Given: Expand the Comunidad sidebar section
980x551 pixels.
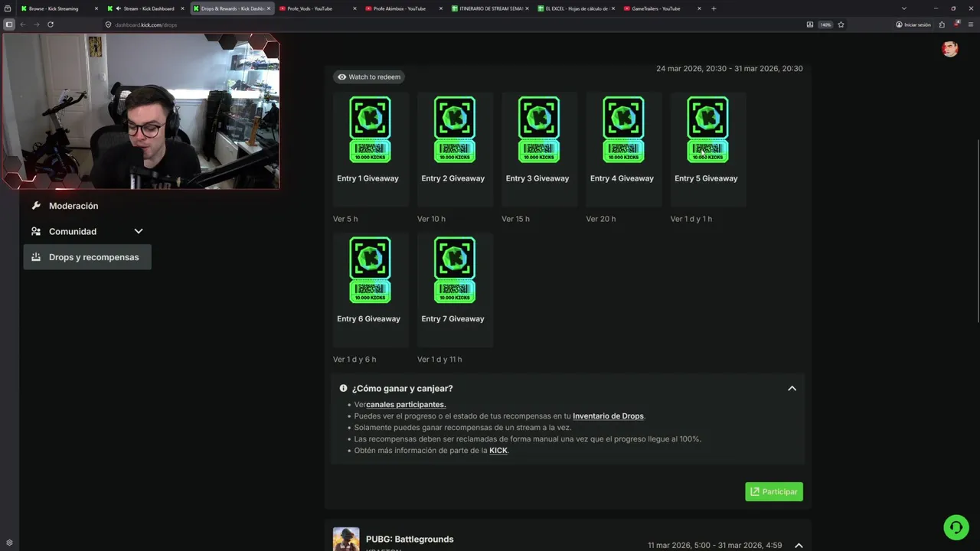Looking at the screenshot, I should tap(139, 231).
